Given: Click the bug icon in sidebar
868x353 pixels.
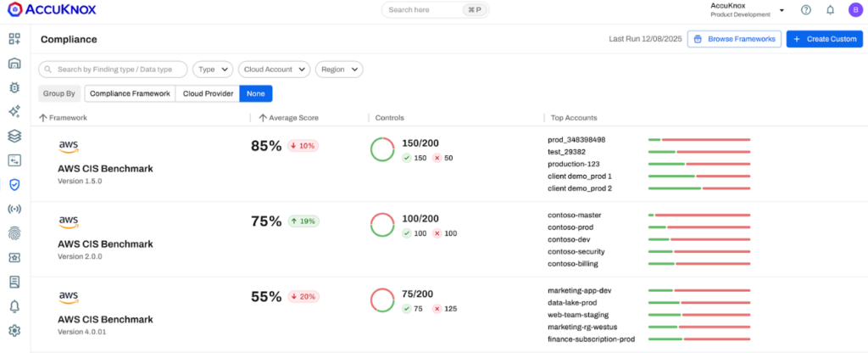Looking at the screenshot, I should click(x=14, y=87).
